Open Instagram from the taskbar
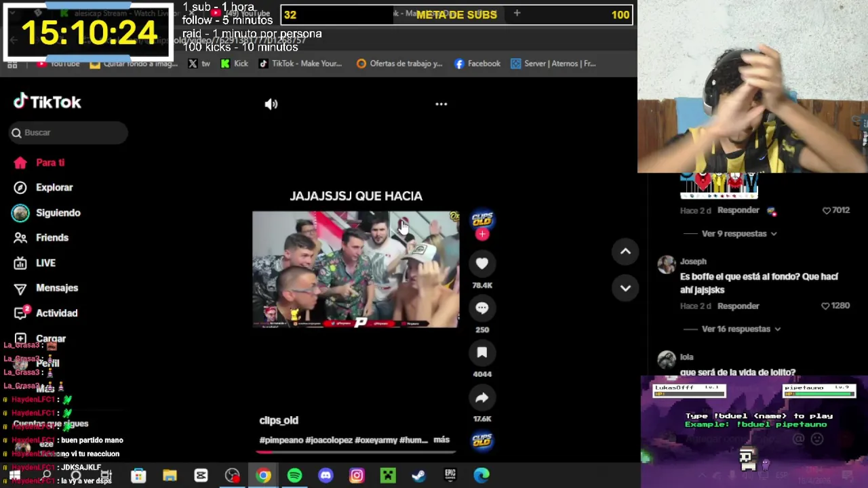868x488 pixels. pos(357,475)
